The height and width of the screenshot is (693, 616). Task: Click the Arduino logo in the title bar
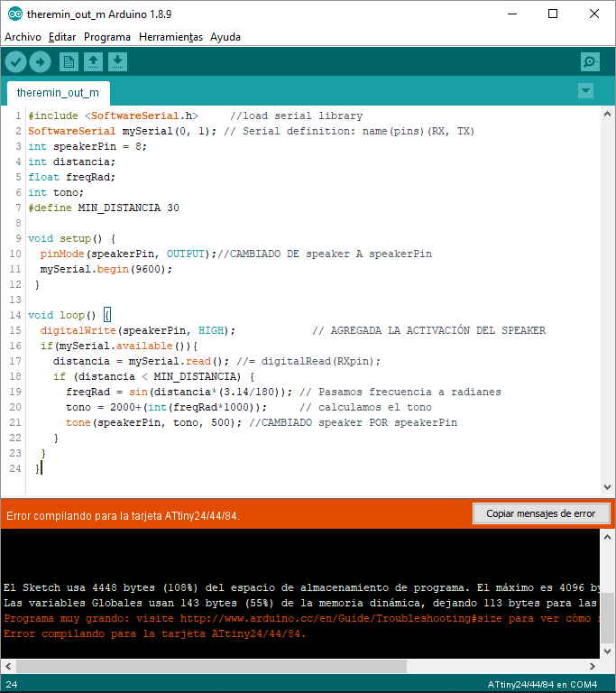(x=14, y=14)
